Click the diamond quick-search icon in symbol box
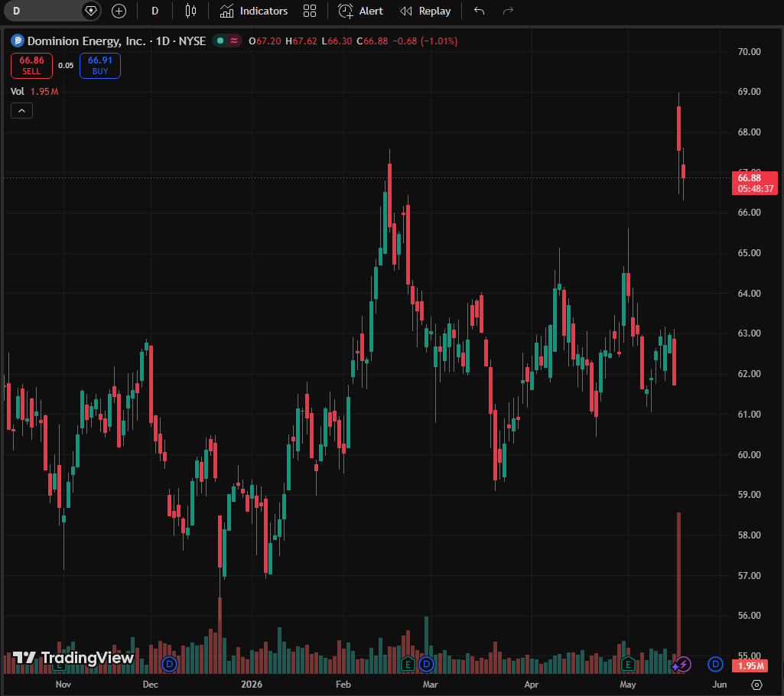 point(91,11)
